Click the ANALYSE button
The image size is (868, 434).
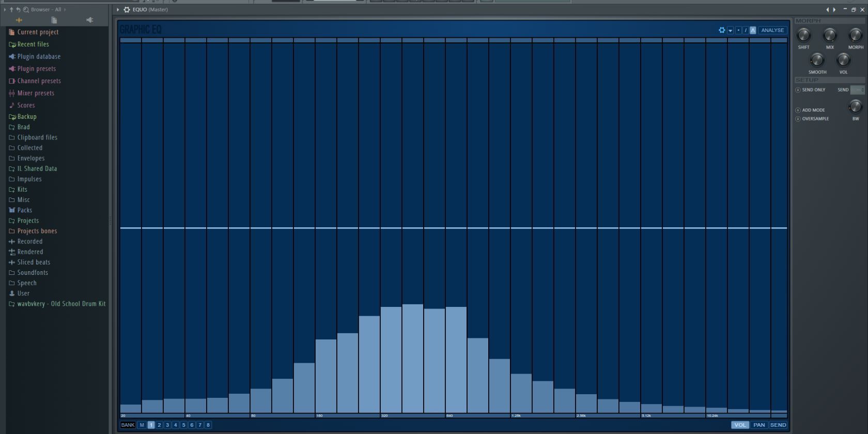pos(772,30)
